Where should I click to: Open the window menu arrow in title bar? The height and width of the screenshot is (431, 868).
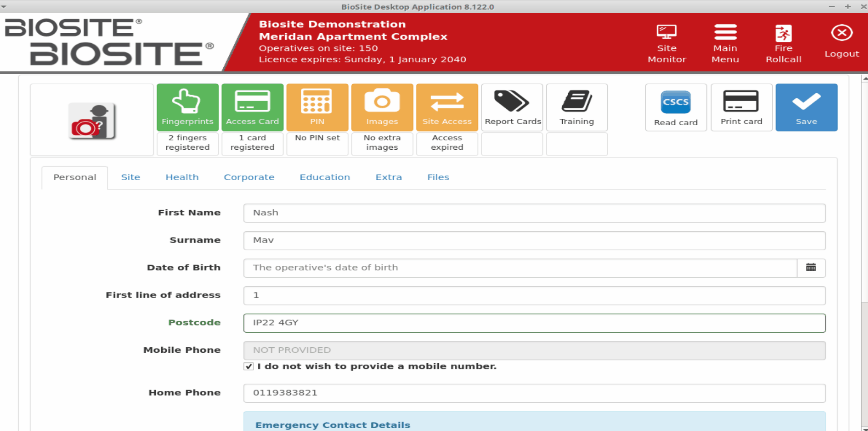coord(4,7)
